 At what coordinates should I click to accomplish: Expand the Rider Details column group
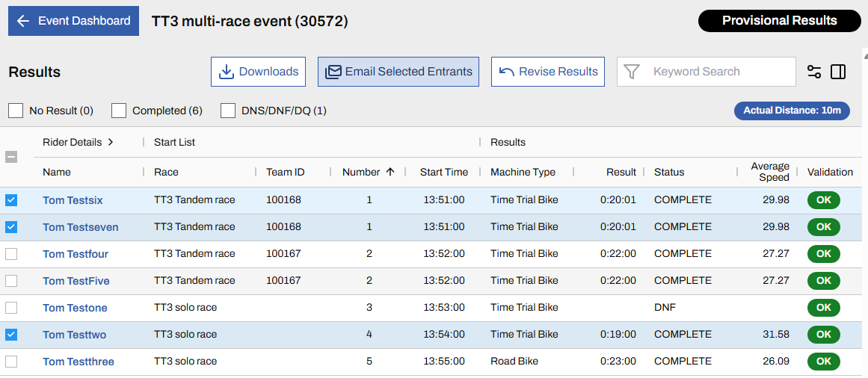tap(111, 142)
